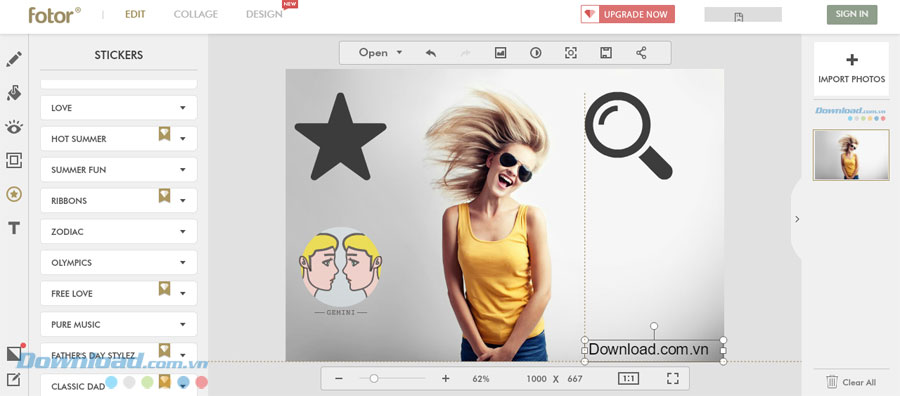Select the Beauty eye icon in the sidebar

pos(14,127)
